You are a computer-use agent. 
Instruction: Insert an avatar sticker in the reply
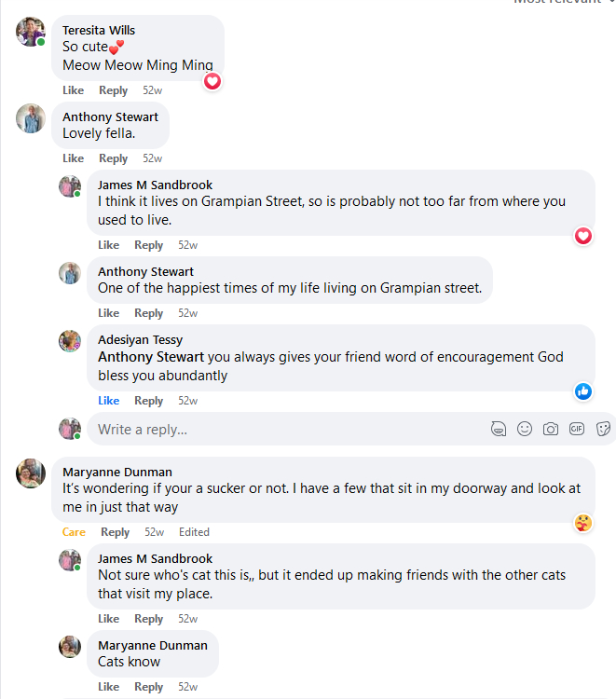point(499,429)
